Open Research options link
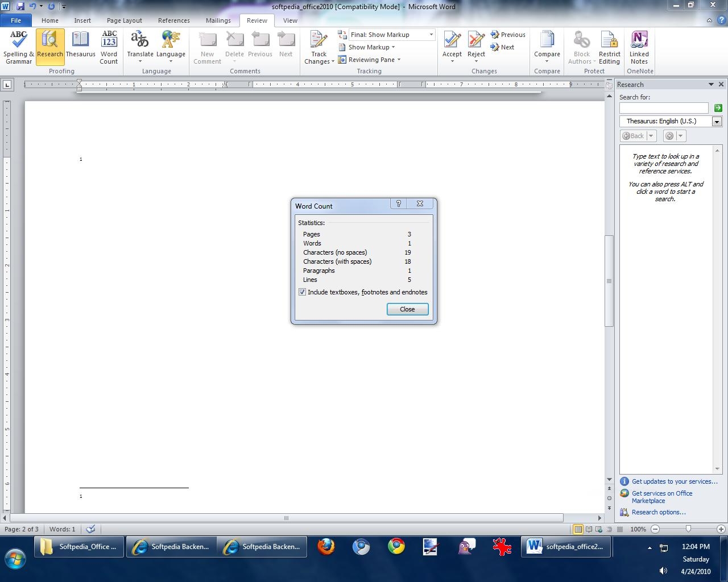This screenshot has height=582, width=728. 659,512
